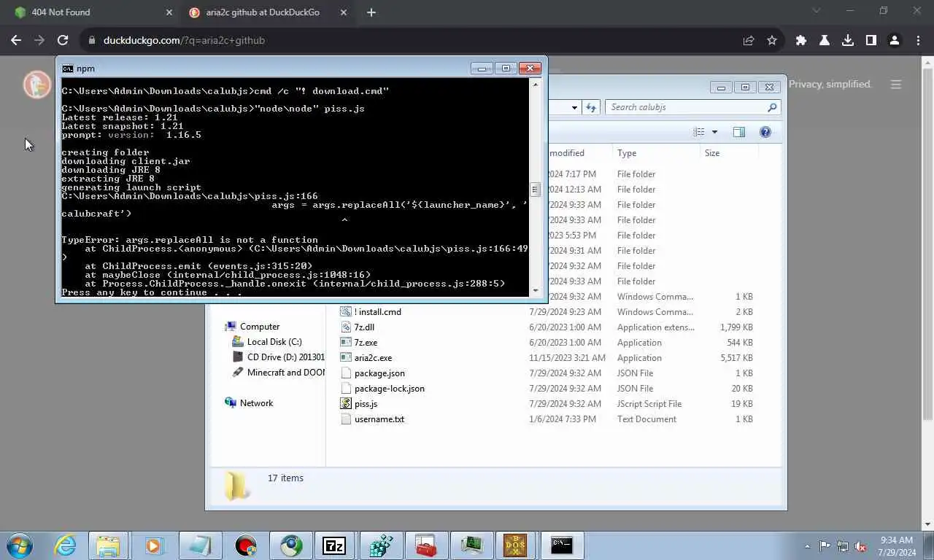Select the ! install.cmd file
Image resolution: width=934 pixels, height=560 pixels.
pyautogui.click(x=378, y=312)
